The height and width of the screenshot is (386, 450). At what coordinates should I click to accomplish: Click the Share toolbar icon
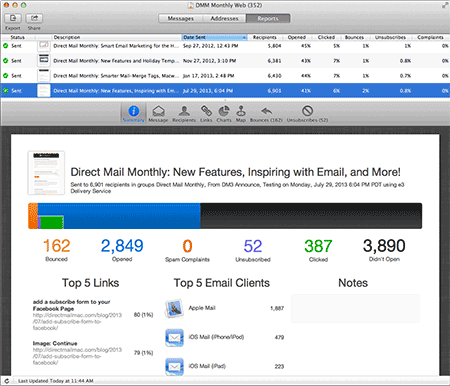[x=34, y=18]
